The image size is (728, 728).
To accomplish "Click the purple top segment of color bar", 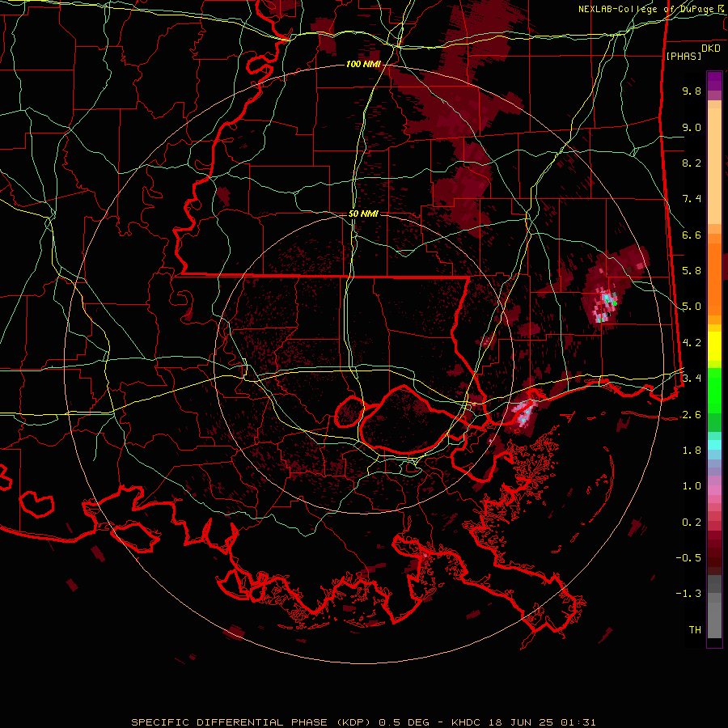I will [714, 82].
